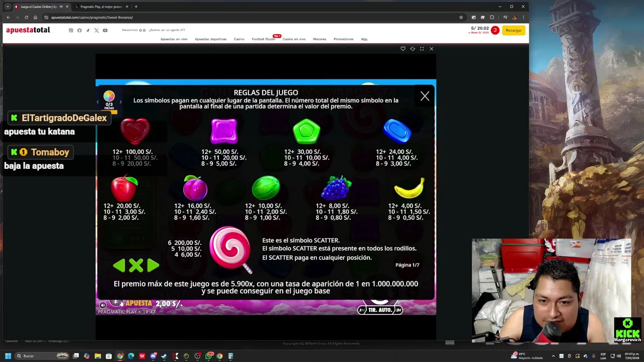The width and height of the screenshot is (644, 362).
Task: Click the lollipop SCATTER symbol
Action: coord(230,249)
